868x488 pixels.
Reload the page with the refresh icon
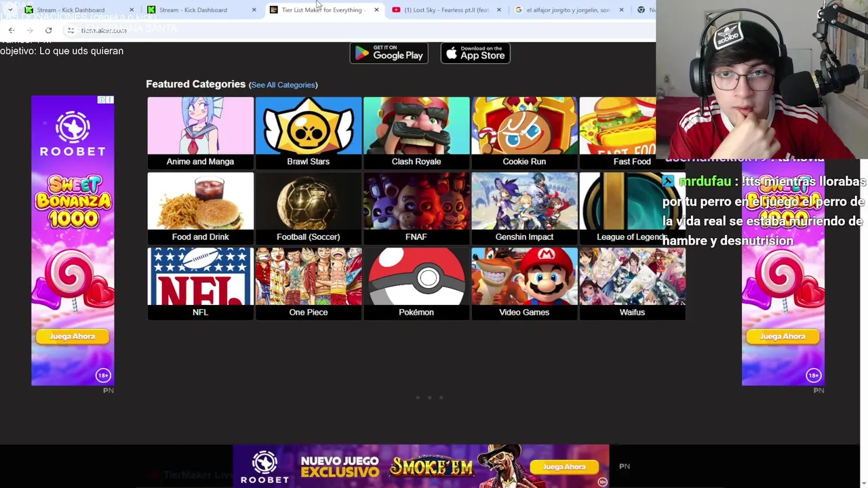[48, 30]
